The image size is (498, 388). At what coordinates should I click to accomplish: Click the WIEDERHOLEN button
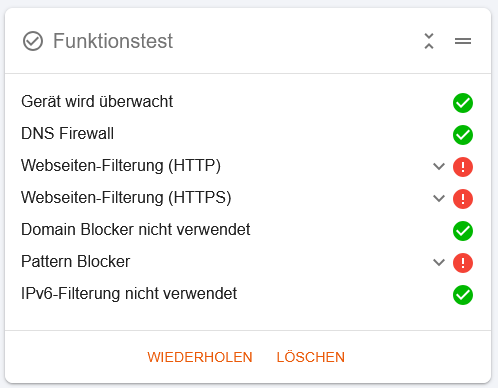point(200,357)
